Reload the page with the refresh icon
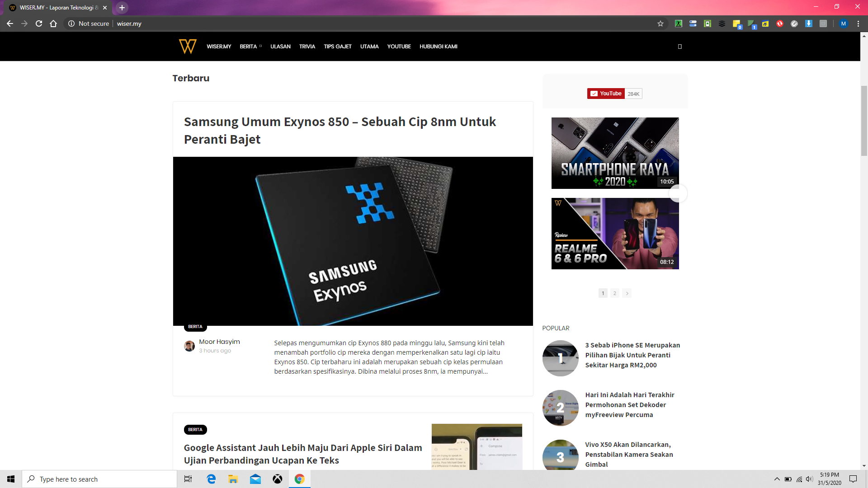 pos(39,23)
